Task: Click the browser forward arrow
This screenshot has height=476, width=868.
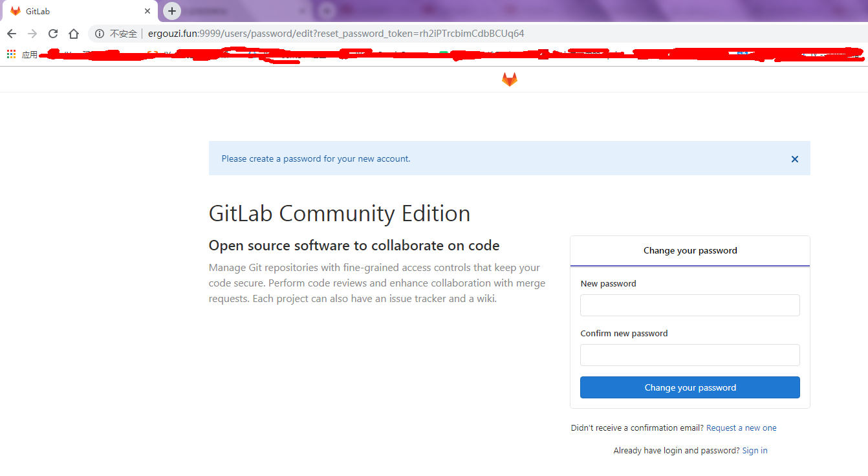Action: tap(32, 34)
